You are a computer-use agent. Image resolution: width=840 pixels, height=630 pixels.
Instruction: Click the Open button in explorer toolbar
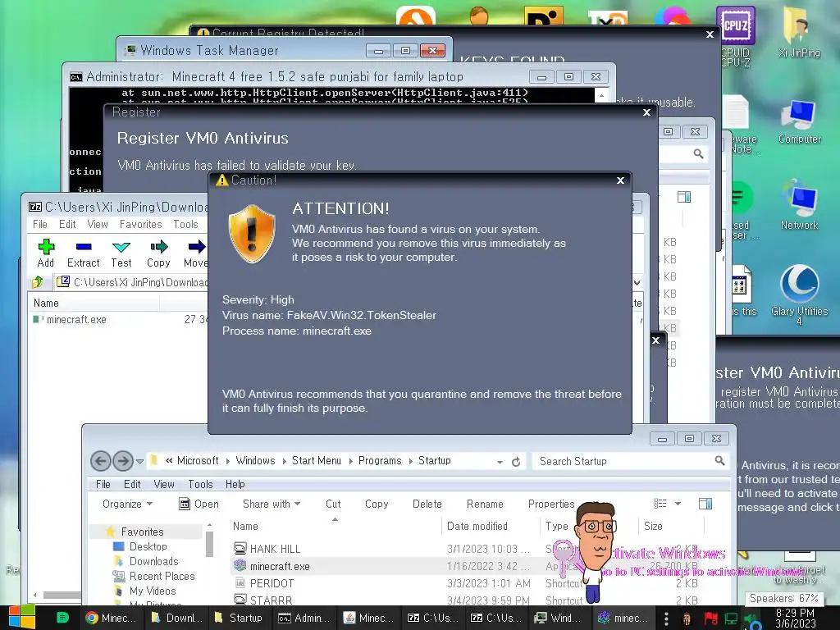(x=199, y=504)
